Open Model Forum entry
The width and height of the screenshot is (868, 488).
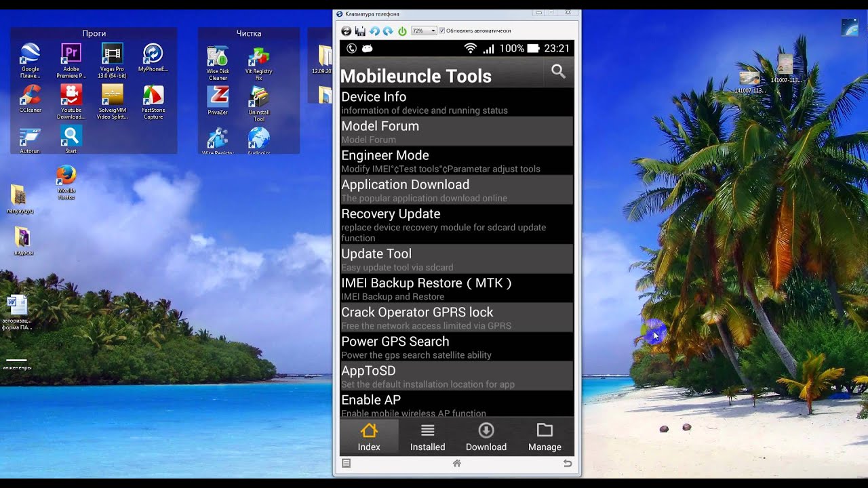pyautogui.click(x=456, y=131)
